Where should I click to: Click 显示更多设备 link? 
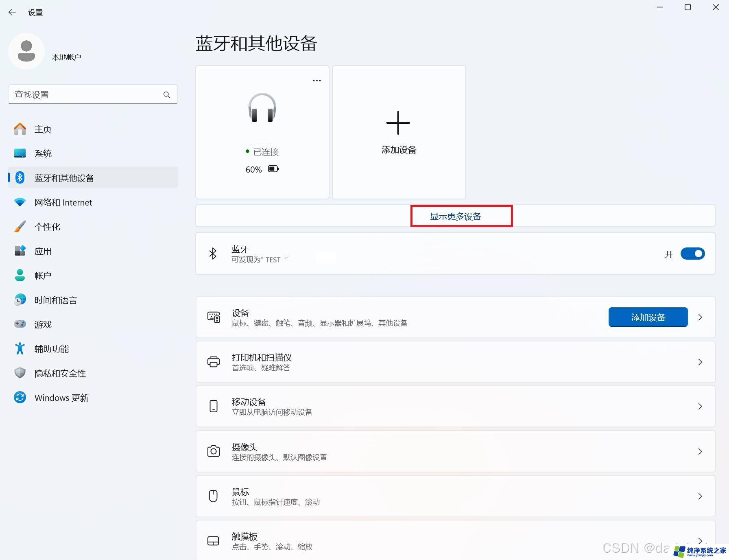tap(456, 216)
